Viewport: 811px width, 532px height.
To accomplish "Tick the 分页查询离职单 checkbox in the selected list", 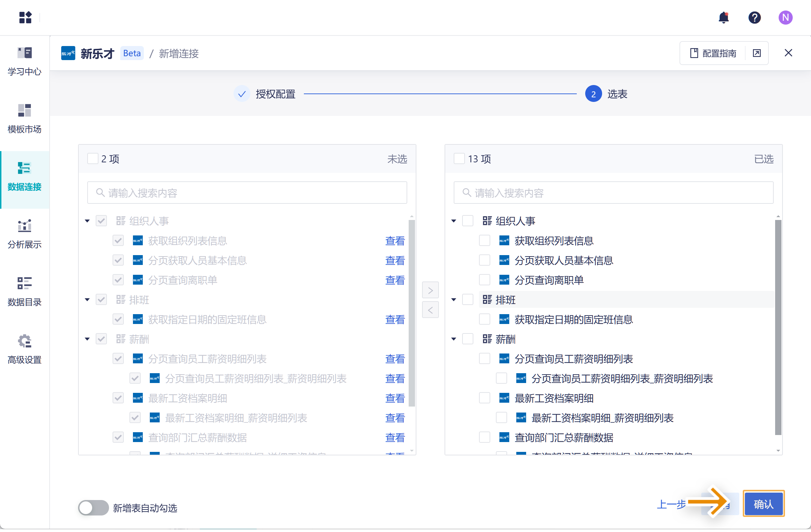I will tap(485, 280).
